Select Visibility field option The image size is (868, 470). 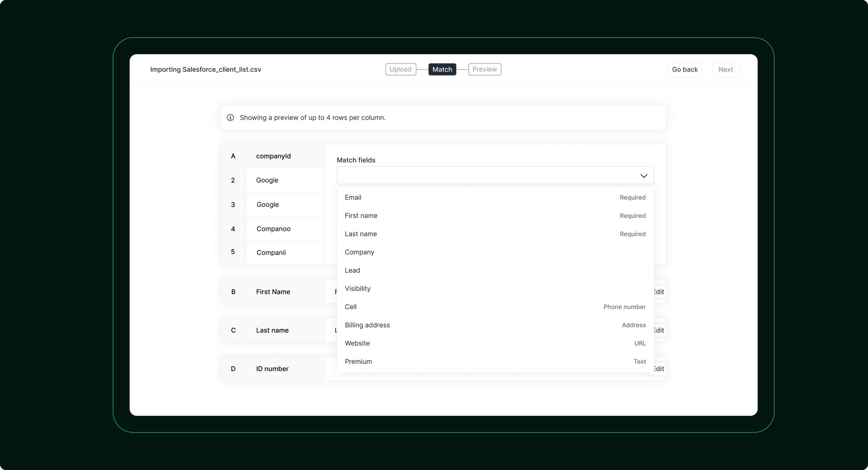pyautogui.click(x=358, y=289)
